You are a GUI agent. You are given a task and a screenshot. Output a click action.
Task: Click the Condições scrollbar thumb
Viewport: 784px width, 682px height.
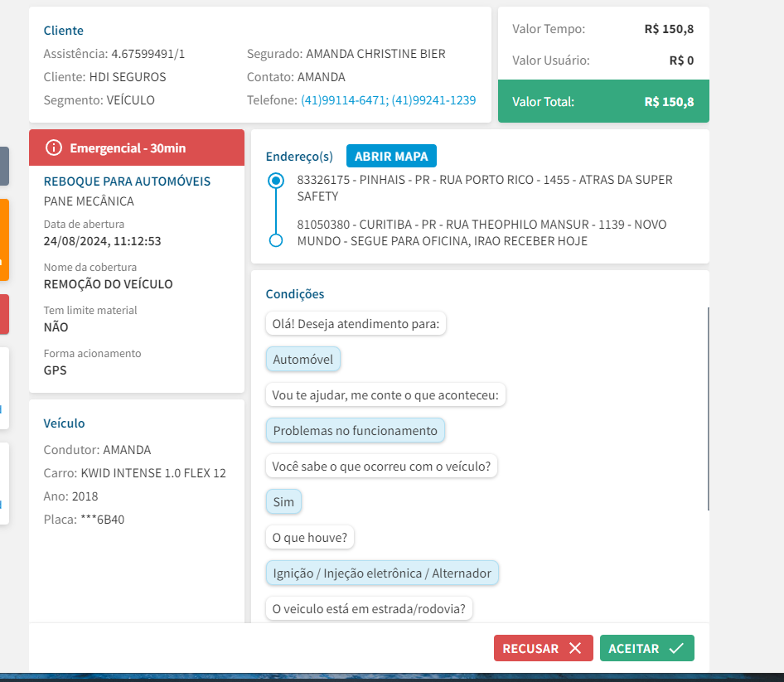coord(708,409)
